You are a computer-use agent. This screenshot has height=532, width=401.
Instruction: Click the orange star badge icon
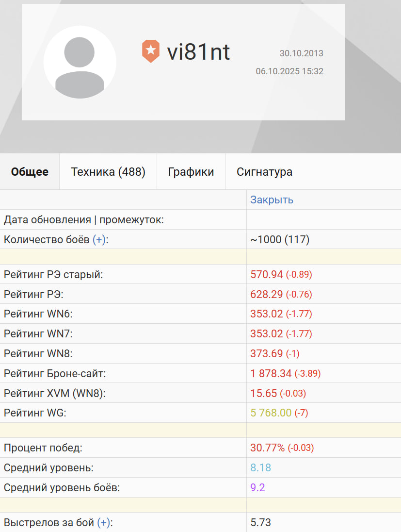(150, 51)
